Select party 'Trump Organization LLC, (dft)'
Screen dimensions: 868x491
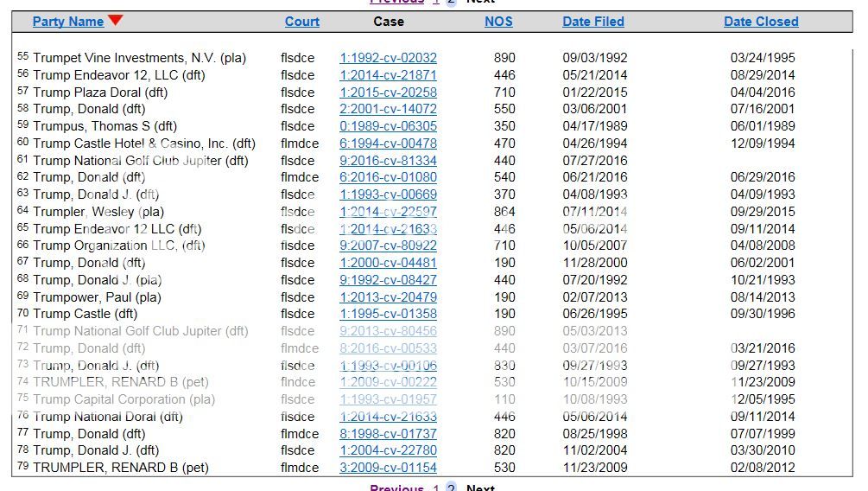point(119,245)
